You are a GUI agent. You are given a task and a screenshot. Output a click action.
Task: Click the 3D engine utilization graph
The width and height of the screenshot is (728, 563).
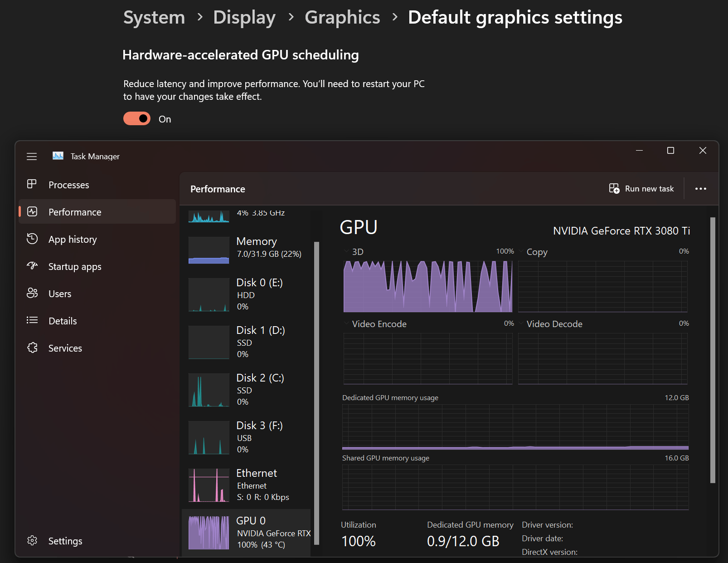(x=428, y=286)
